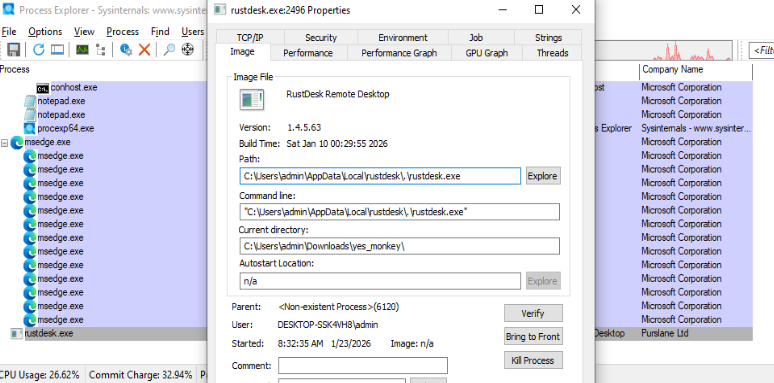Open the Users menu
Image resolution: width=774 pixels, height=383 pixels.
[x=193, y=32]
